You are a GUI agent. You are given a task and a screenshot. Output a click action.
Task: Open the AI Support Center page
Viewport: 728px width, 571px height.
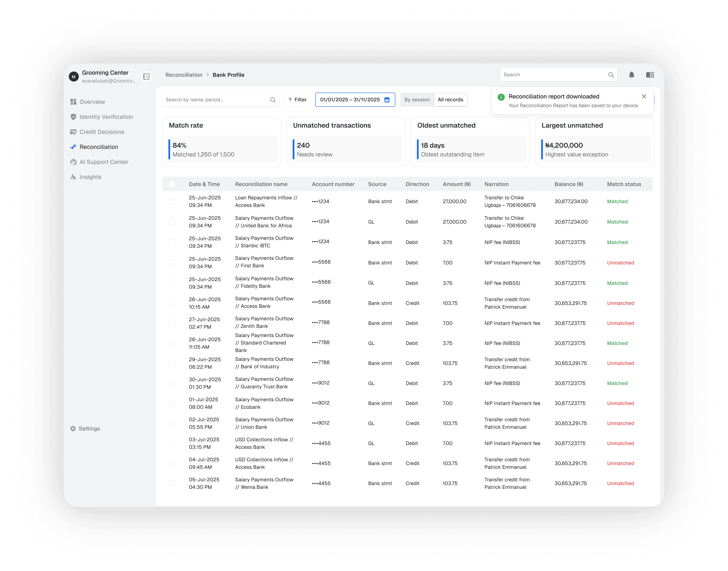[104, 162]
